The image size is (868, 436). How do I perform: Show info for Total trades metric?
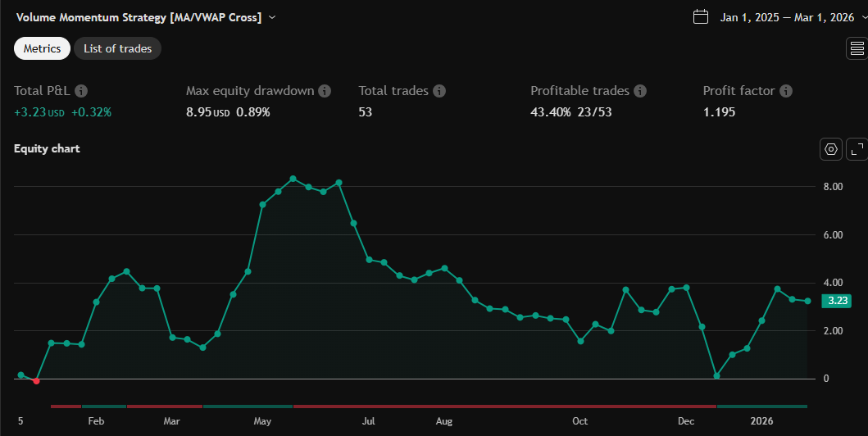pyautogui.click(x=439, y=91)
